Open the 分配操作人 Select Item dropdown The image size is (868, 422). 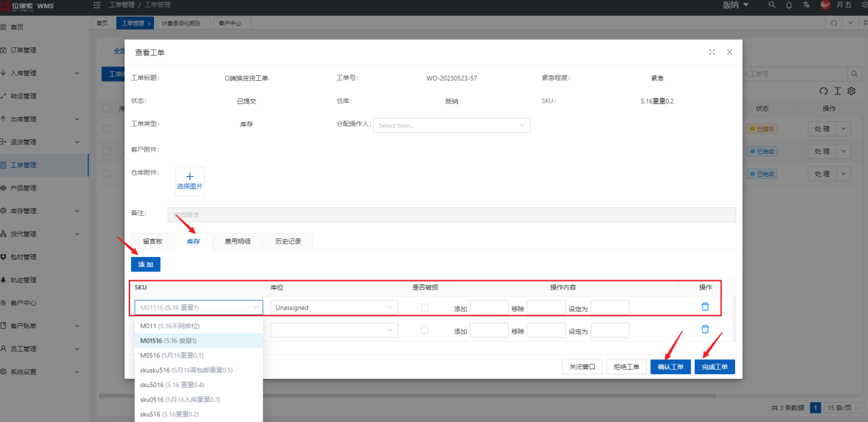click(x=452, y=125)
